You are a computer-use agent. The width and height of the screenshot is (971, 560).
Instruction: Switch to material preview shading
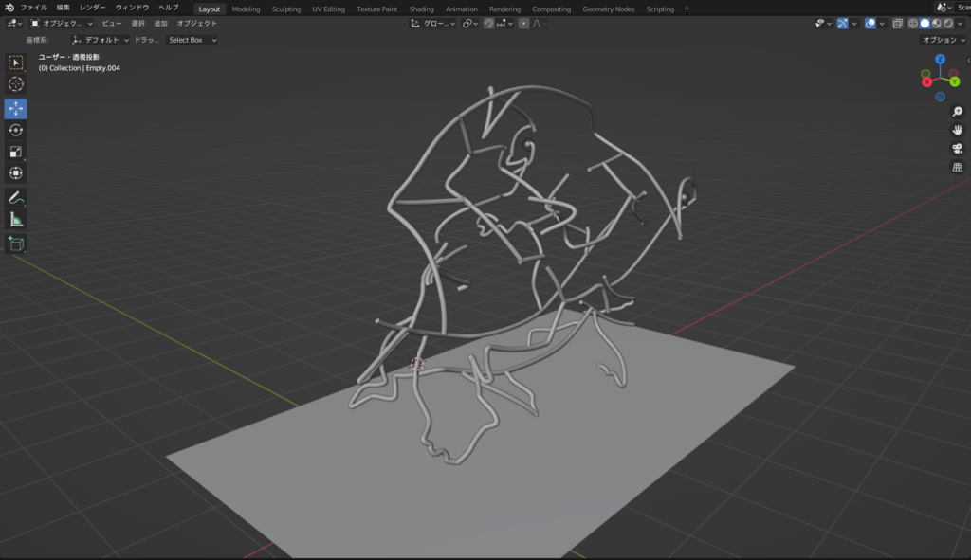pyautogui.click(x=936, y=24)
